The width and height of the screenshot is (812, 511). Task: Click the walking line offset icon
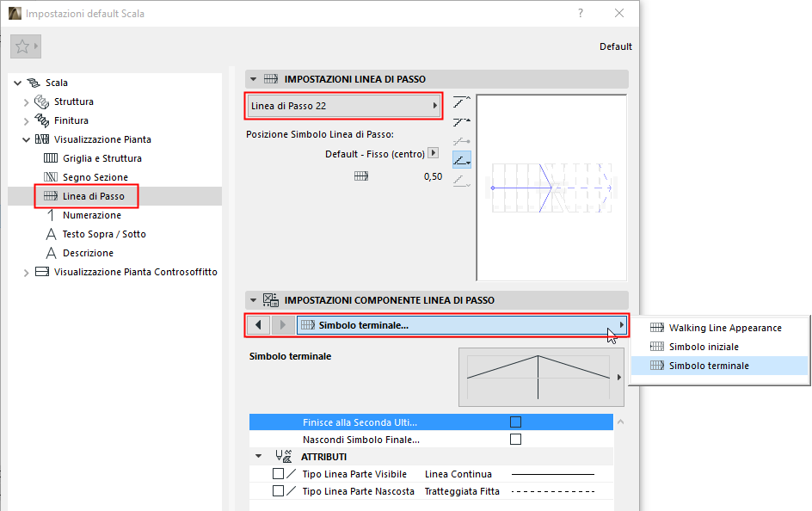[361, 176]
